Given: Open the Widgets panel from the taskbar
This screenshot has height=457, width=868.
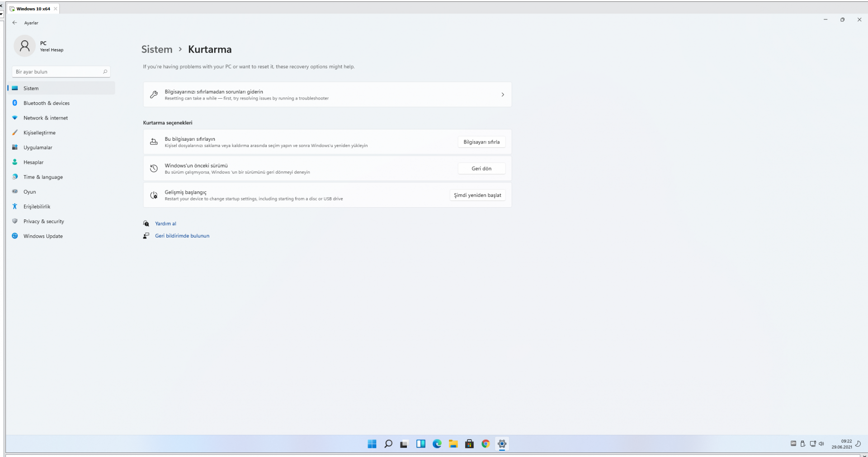Looking at the screenshot, I should [421, 444].
